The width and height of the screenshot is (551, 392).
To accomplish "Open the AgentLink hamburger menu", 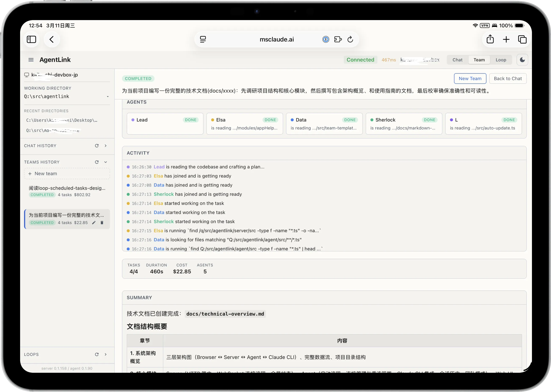I will coord(31,60).
